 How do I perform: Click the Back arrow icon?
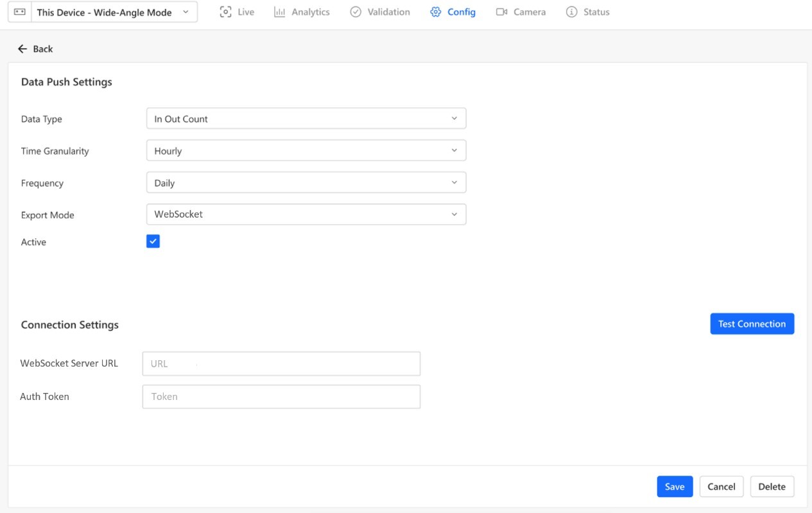(22, 49)
